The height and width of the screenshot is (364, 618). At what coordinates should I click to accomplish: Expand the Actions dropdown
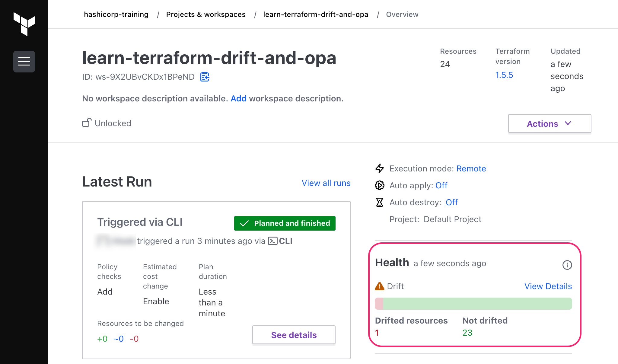(x=550, y=123)
